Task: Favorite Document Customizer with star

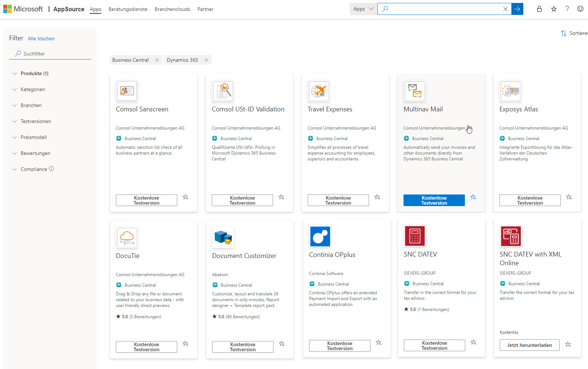Action: [282, 344]
